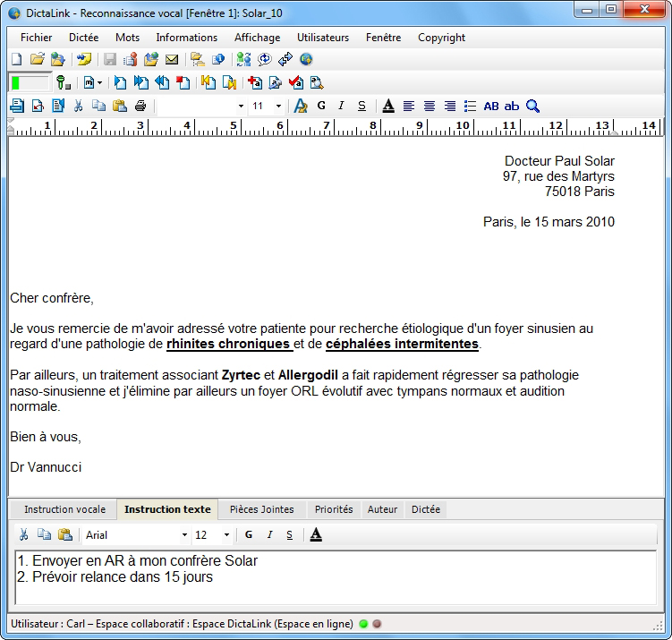Click the main toolbar font color button
672x640 pixels.
[388, 107]
